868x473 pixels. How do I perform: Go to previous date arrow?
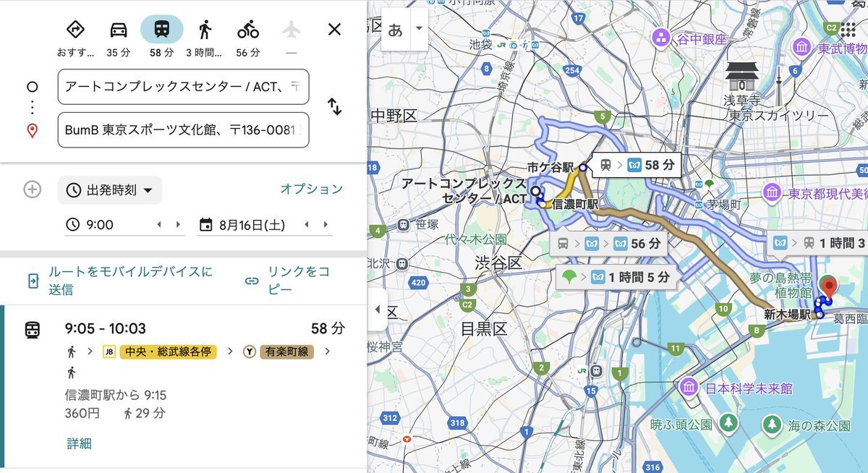coord(307,225)
